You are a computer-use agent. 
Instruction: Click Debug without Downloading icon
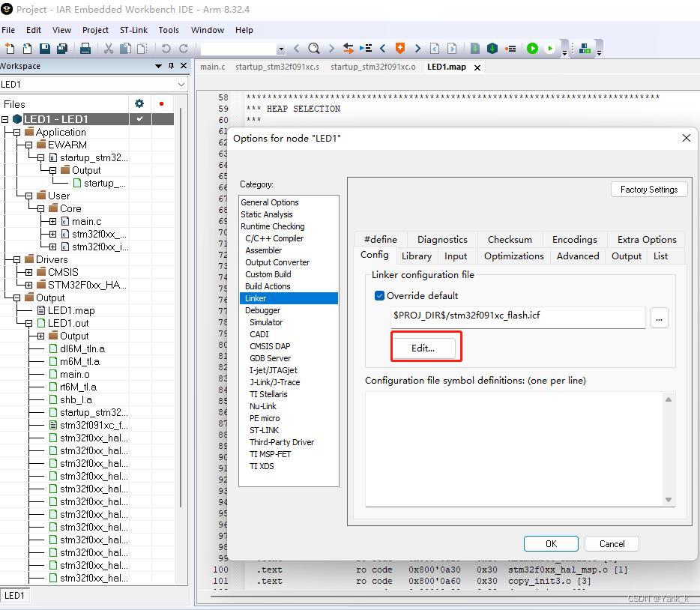[550, 48]
